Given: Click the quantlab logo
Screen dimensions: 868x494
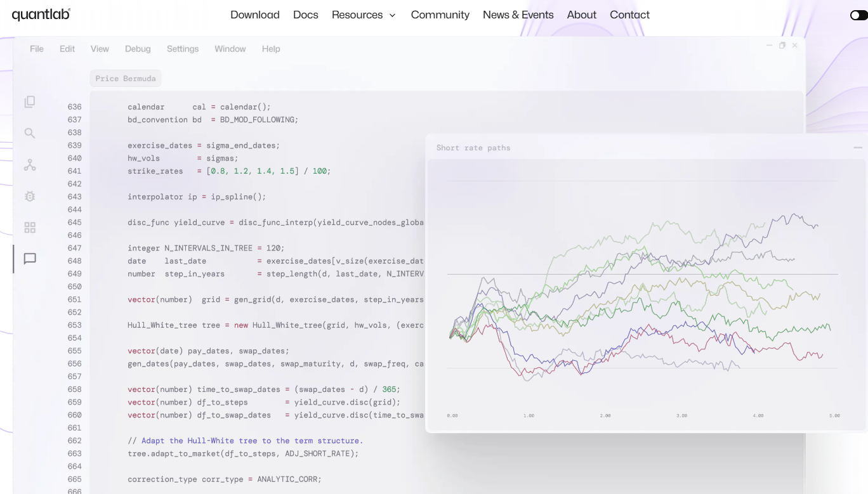Looking at the screenshot, I should point(41,14).
